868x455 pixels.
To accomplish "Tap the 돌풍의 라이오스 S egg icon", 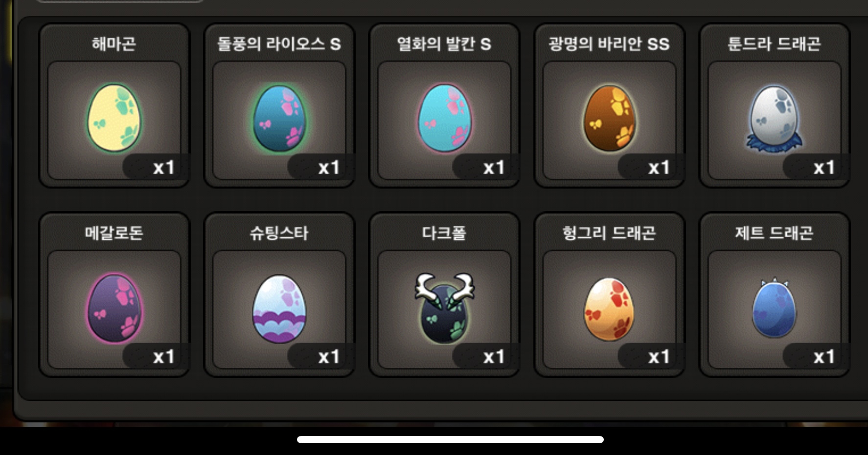I will tap(279, 118).
